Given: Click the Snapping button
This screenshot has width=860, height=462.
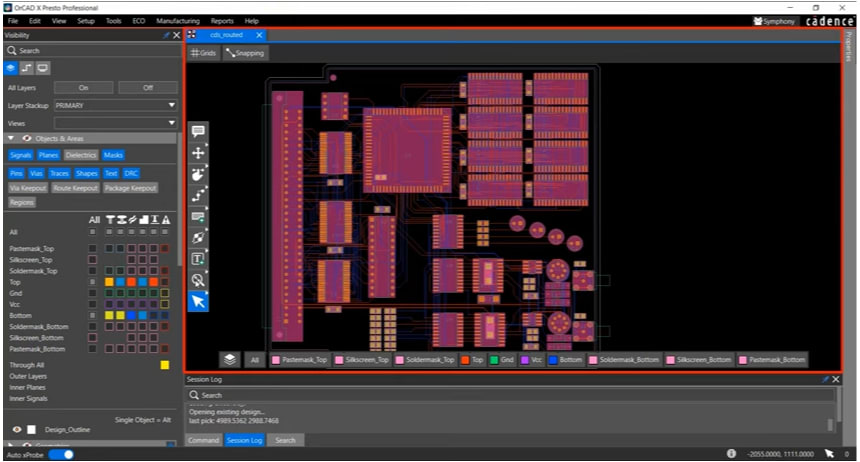Looking at the screenshot, I should [245, 53].
